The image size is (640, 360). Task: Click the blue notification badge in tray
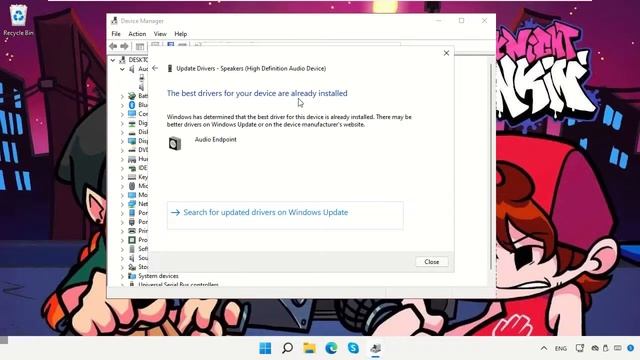(631, 348)
